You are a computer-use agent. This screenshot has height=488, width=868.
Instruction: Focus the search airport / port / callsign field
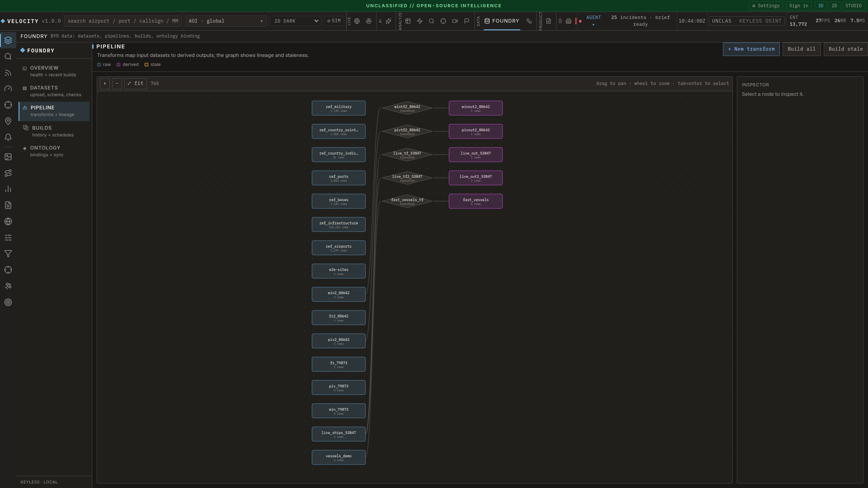(123, 21)
